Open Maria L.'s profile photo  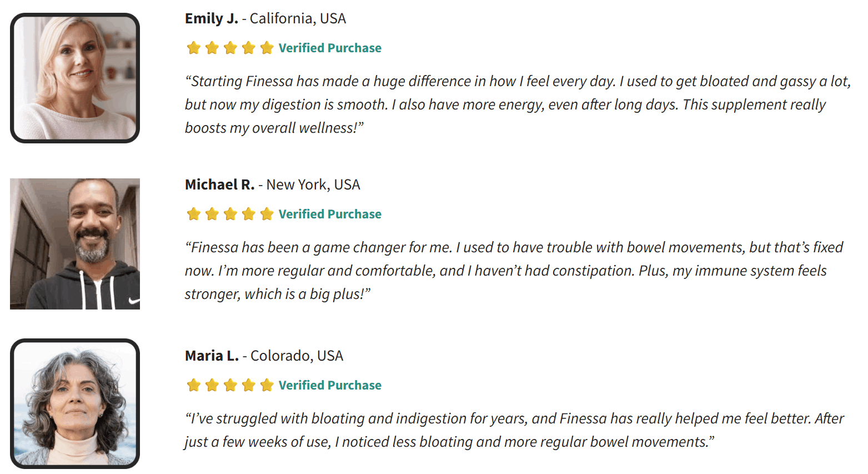(x=75, y=403)
